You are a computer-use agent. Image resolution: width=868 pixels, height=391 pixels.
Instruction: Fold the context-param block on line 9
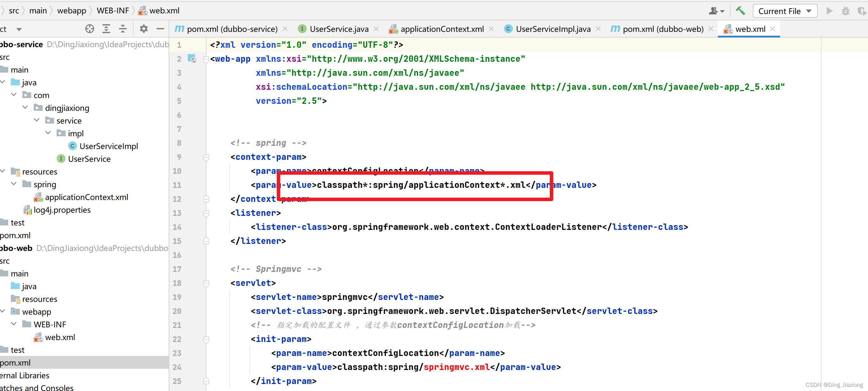click(206, 157)
